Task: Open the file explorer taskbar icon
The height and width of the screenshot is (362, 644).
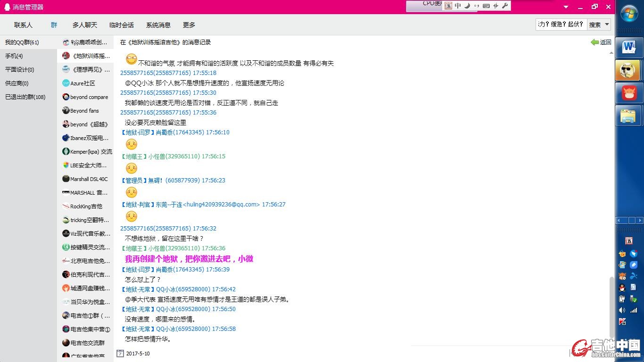Action: point(629,115)
